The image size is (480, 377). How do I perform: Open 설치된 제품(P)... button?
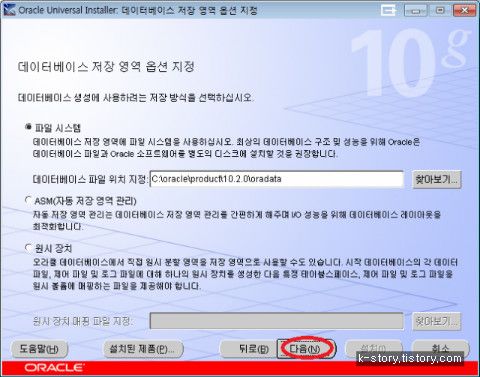coord(143,349)
